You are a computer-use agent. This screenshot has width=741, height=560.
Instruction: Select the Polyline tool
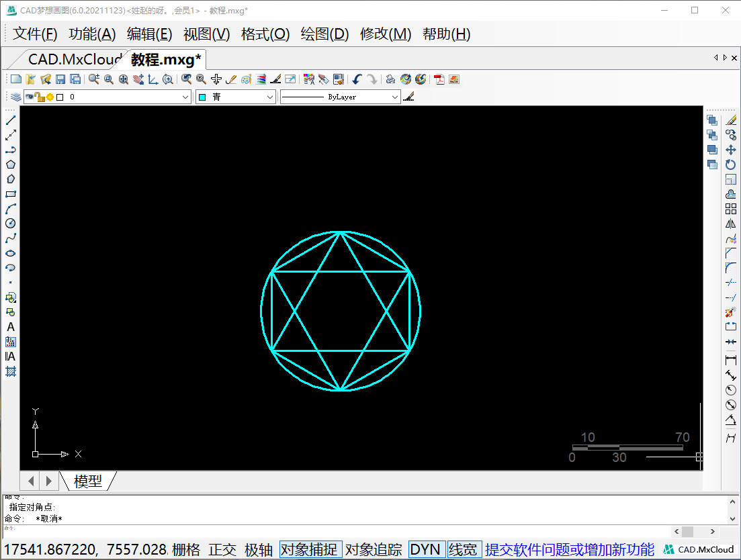tap(10, 150)
